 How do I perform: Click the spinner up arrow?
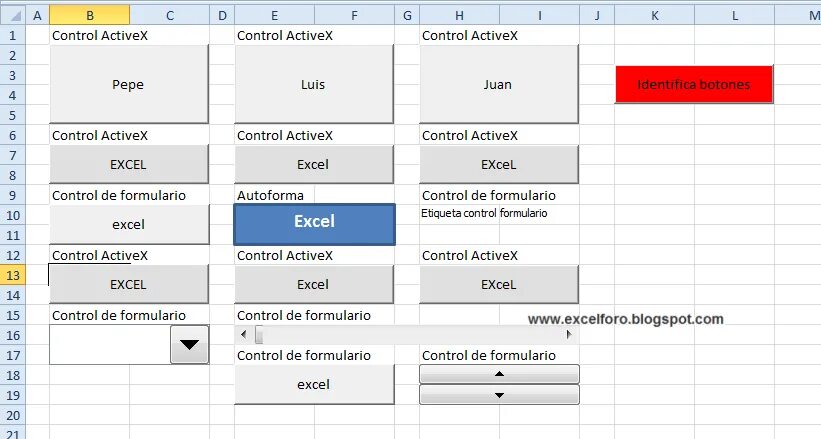coord(499,374)
